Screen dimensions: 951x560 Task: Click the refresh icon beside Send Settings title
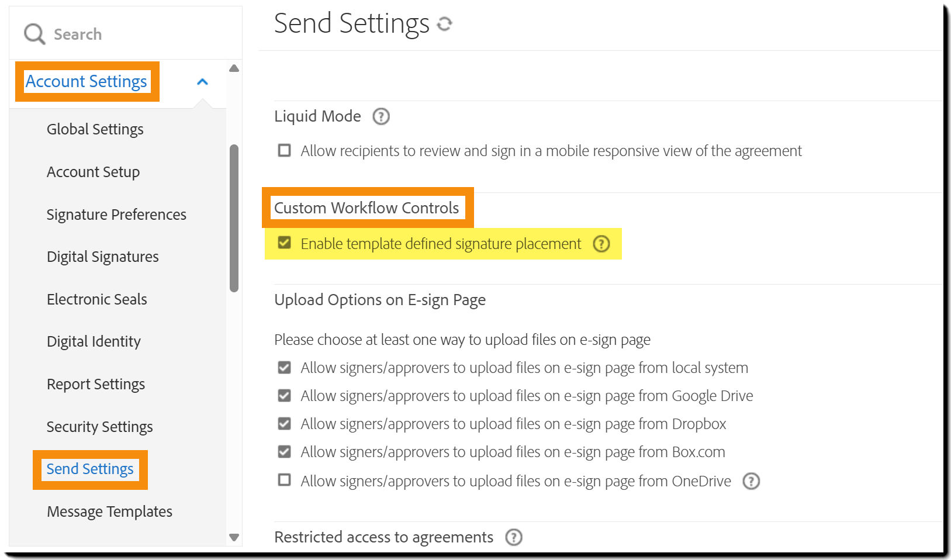445,24
